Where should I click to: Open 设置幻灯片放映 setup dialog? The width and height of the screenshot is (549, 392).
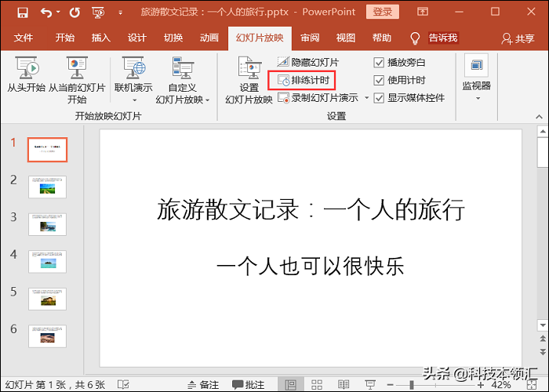click(249, 80)
